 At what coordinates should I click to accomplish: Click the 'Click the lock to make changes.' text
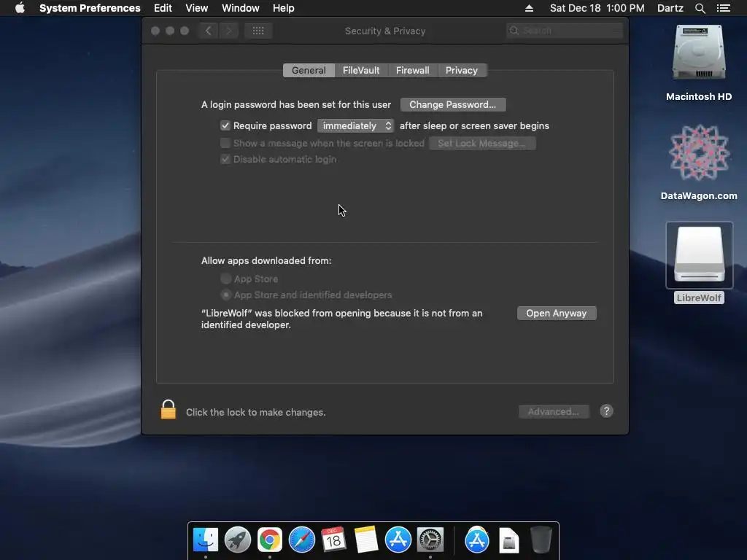pos(256,413)
